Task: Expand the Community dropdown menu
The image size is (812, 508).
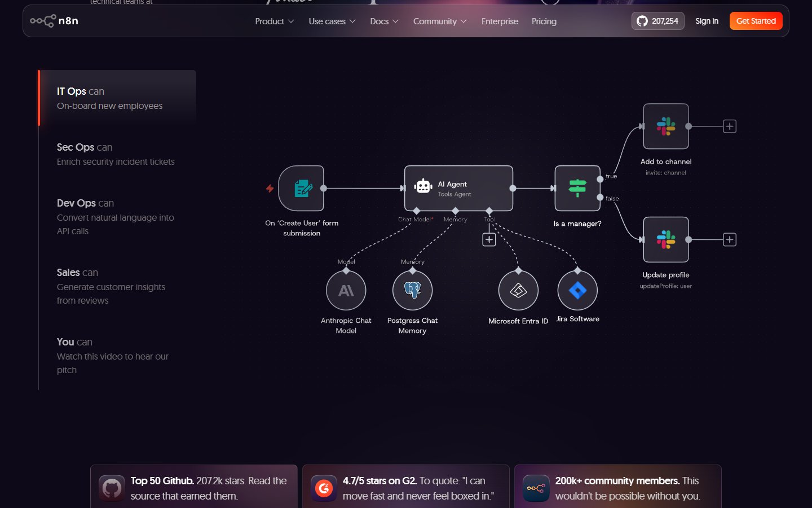Action: click(x=440, y=21)
